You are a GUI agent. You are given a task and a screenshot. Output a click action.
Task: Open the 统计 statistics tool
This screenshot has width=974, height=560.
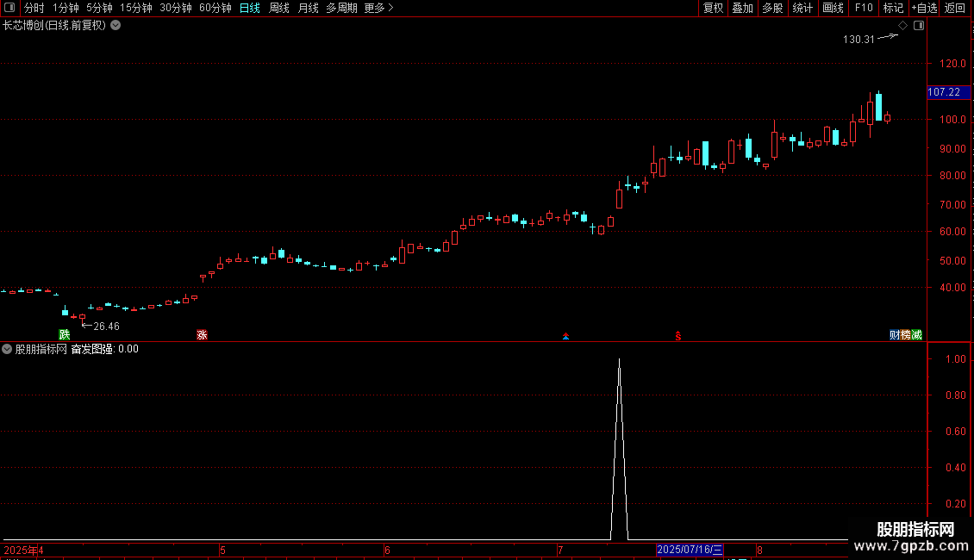802,8
